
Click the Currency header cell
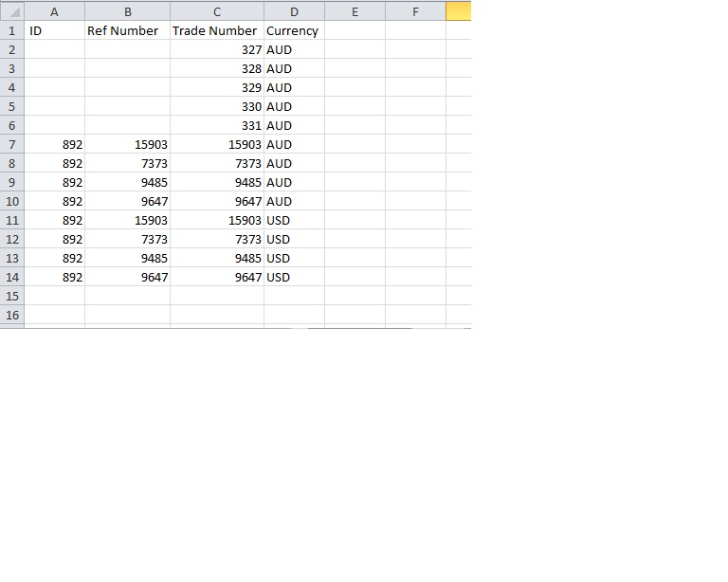click(x=294, y=30)
